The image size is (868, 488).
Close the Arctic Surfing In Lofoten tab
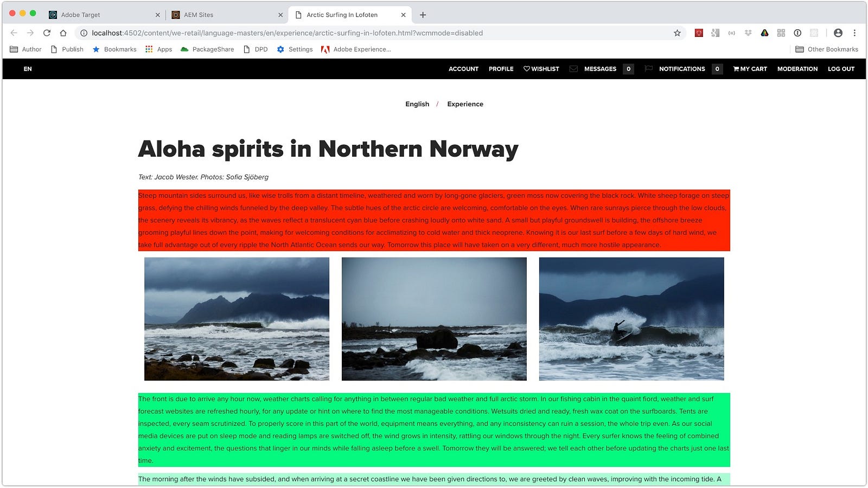(403, 15)
